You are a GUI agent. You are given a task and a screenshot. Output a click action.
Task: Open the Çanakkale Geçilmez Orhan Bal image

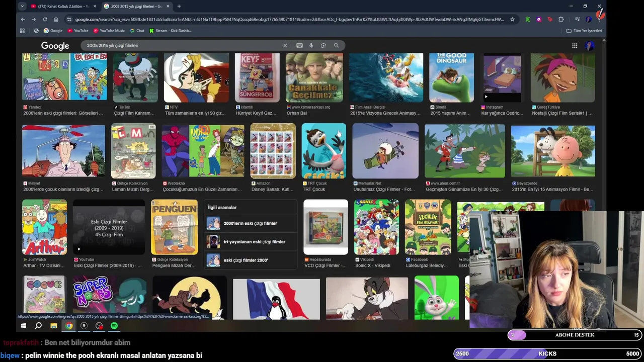click(x=314, y=77)
